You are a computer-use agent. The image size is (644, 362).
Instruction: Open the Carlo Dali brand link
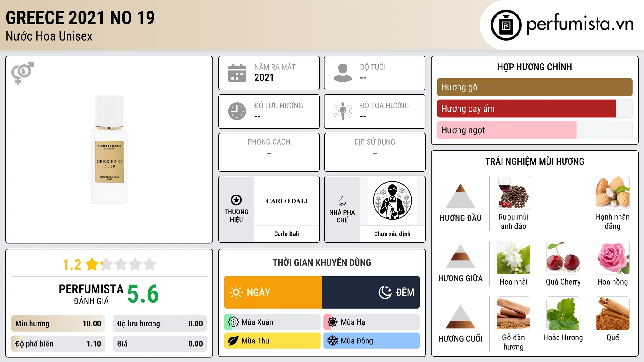pyautogui.click(x=286, y=234)
